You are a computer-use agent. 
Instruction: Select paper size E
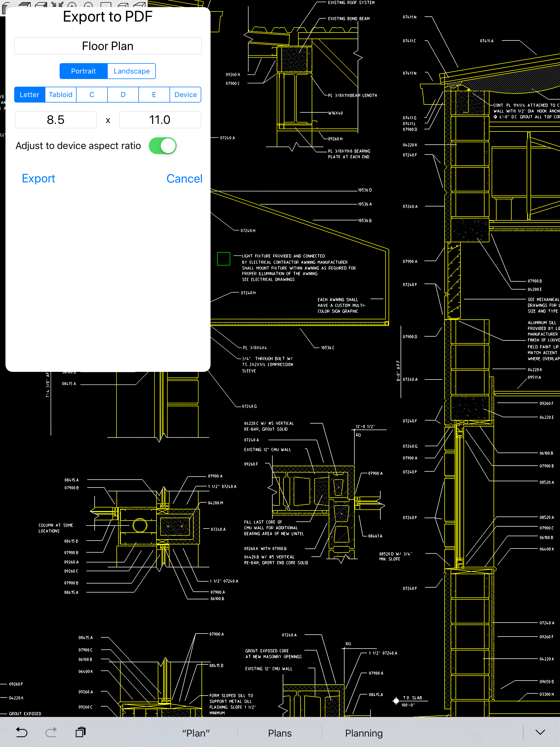tap(154, 95)
